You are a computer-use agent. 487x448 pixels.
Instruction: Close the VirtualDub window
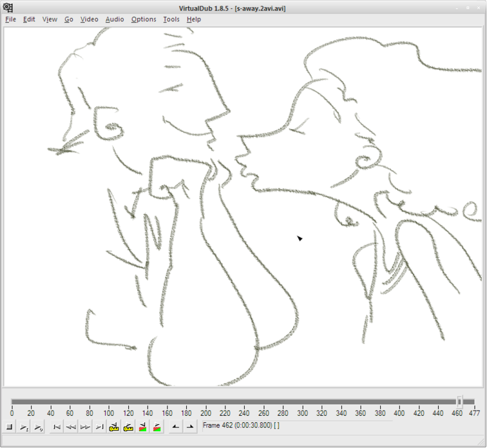click(479, 8)
